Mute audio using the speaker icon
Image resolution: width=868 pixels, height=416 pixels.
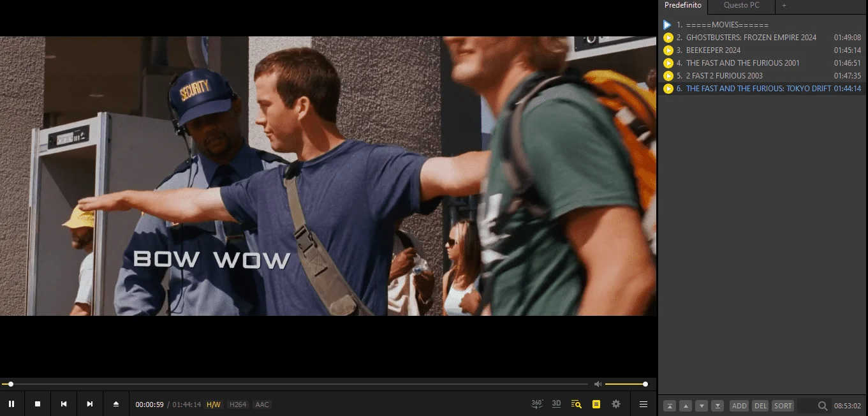(598, 384)
